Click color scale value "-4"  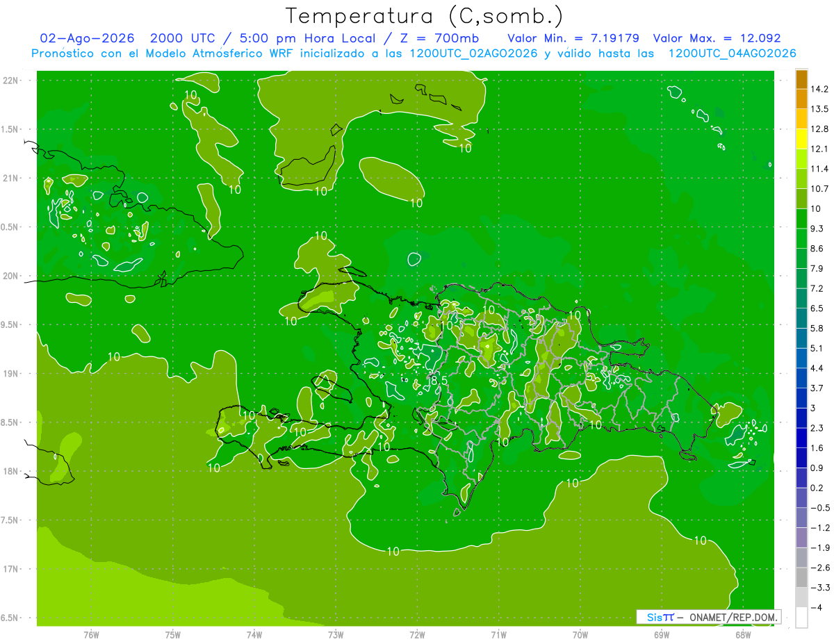[815, 608]
